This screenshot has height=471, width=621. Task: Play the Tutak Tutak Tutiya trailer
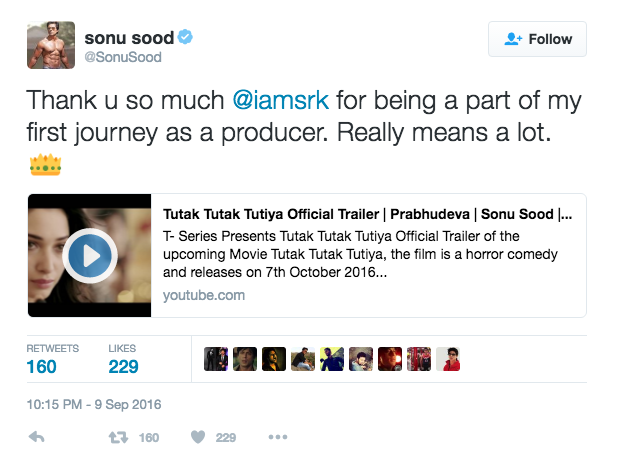89,256
